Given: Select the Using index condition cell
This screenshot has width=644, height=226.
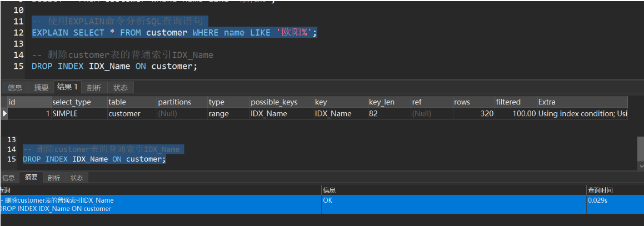Looking at the screenshot, I should click(582, 114).
